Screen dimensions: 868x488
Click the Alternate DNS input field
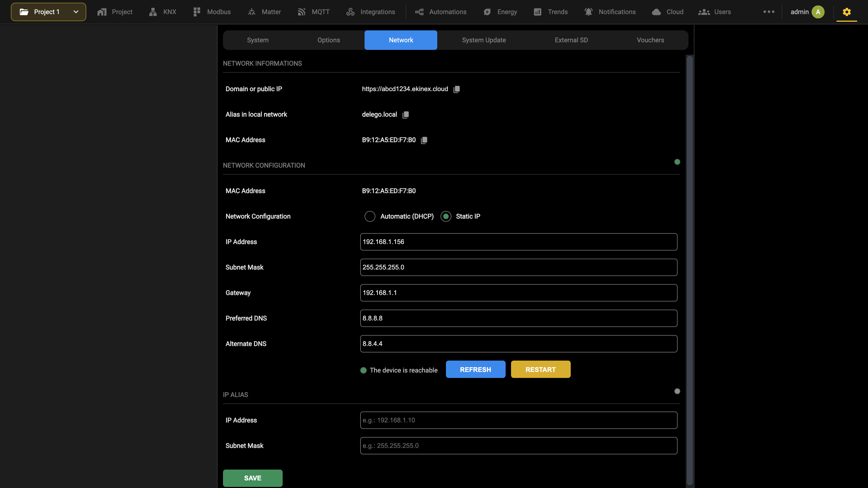[519, 344]
